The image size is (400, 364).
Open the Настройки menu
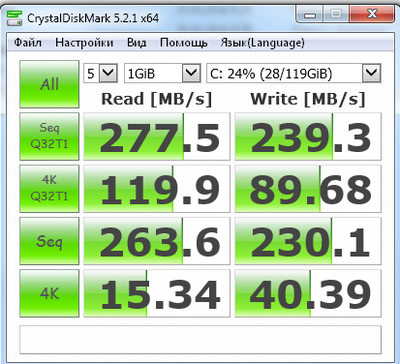[x=84, y=43]
